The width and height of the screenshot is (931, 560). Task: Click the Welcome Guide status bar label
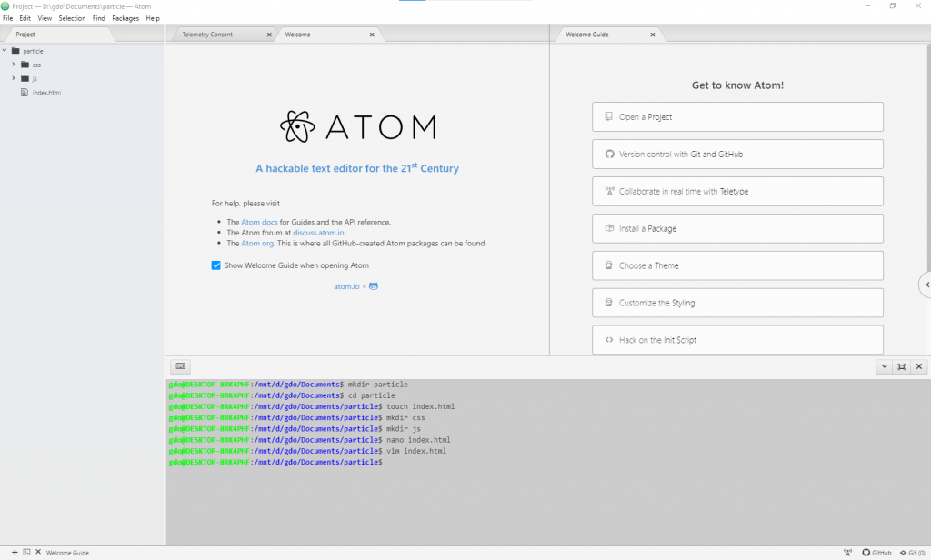[67, 553]
